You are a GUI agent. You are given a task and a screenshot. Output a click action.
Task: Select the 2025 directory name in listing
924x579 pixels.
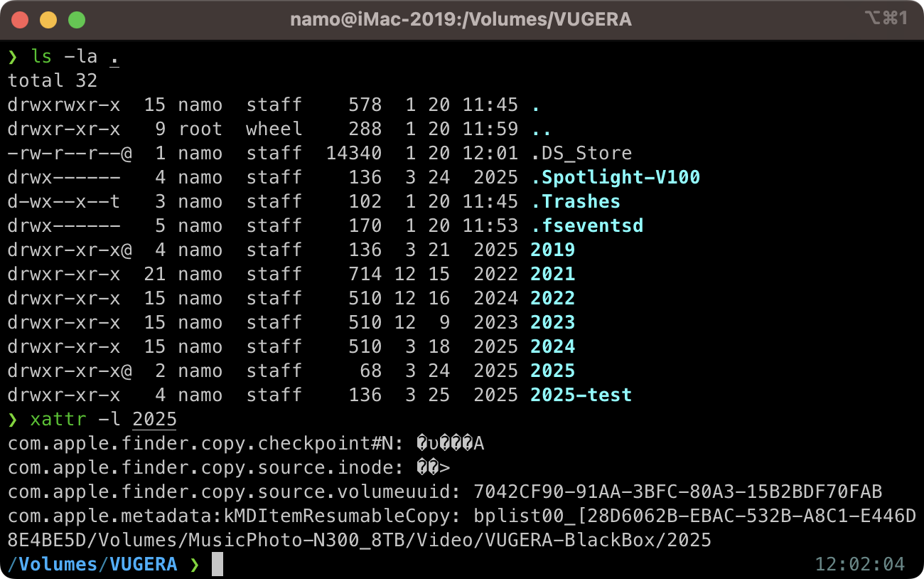click(x=552, y=371)
